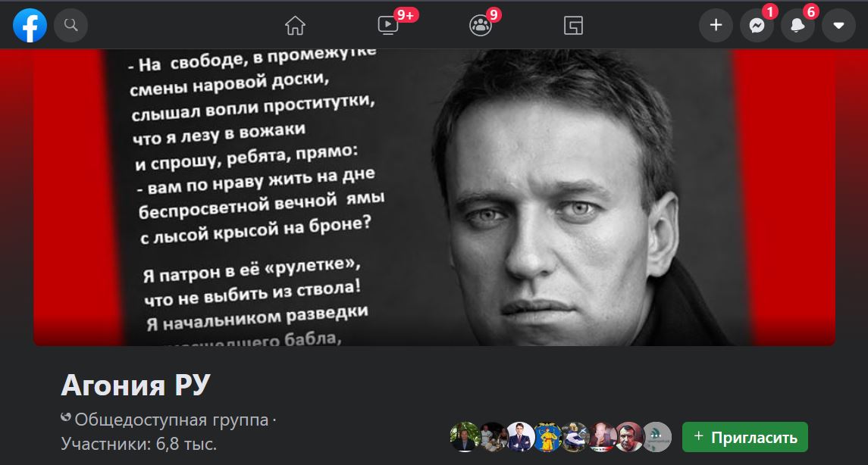Screen dimensions: 868x465
Task: Show notifications bell icon
Action: tap(797, 26)
